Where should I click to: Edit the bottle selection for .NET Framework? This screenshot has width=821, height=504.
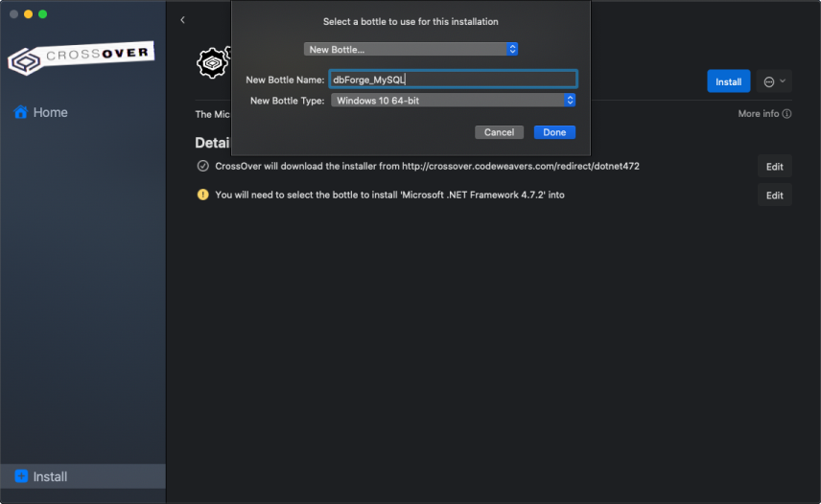[x=774, y=195]
